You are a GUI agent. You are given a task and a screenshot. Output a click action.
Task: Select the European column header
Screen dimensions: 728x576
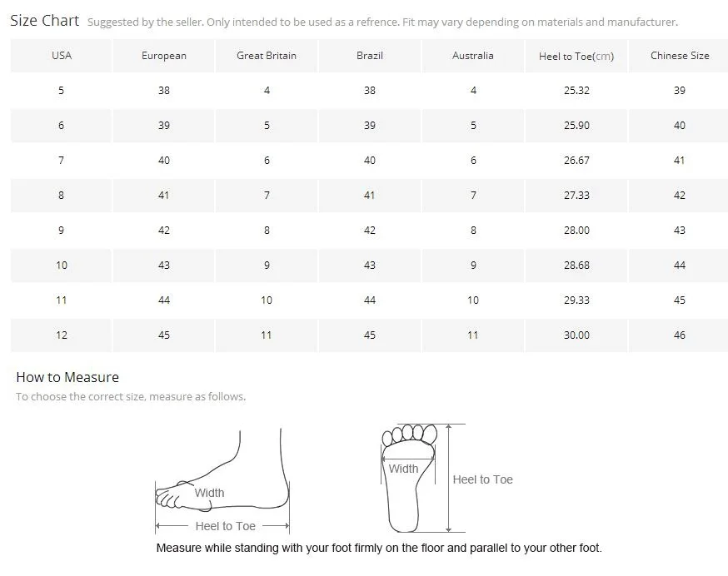(164, 56)
